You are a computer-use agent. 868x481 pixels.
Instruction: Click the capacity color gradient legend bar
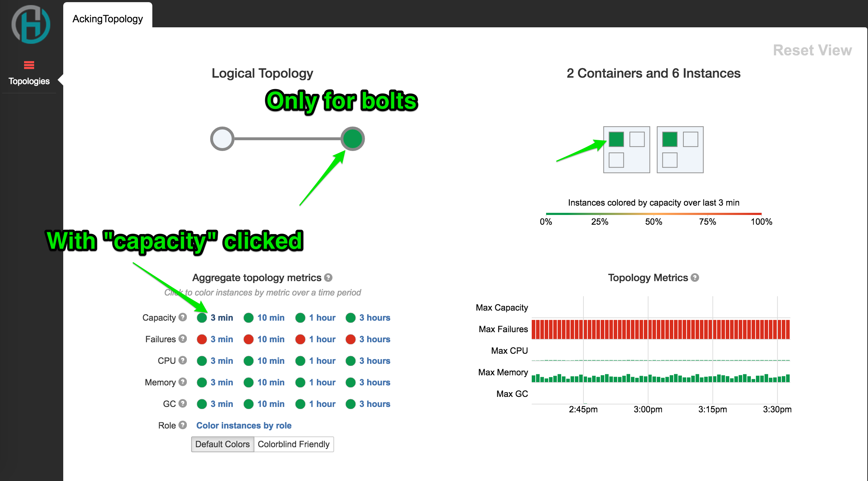pos(654,214)
